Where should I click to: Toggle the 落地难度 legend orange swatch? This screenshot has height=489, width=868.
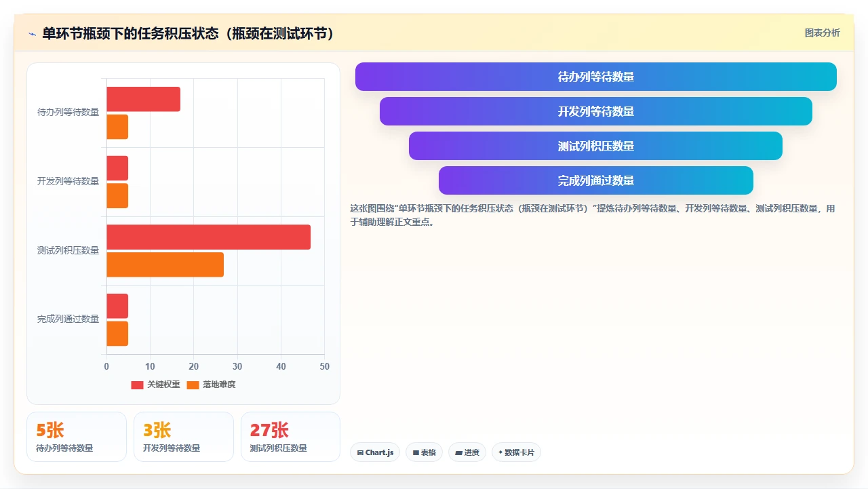[x=193, y=385]
